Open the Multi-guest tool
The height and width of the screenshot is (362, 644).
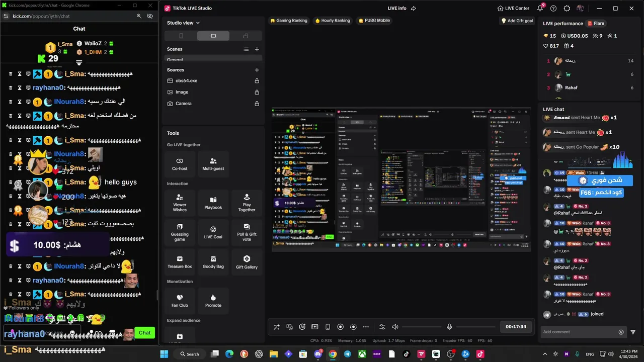(213, 164)
